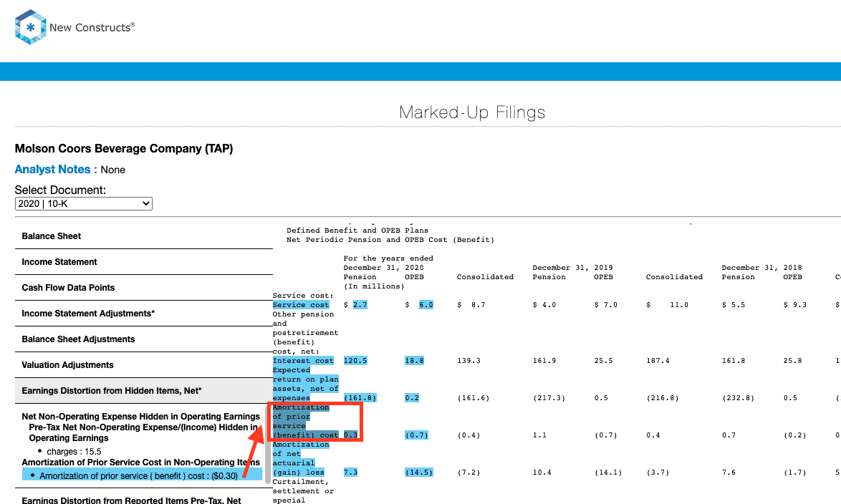Click highlighted Service cost pension value 2.7

point(360,304)
